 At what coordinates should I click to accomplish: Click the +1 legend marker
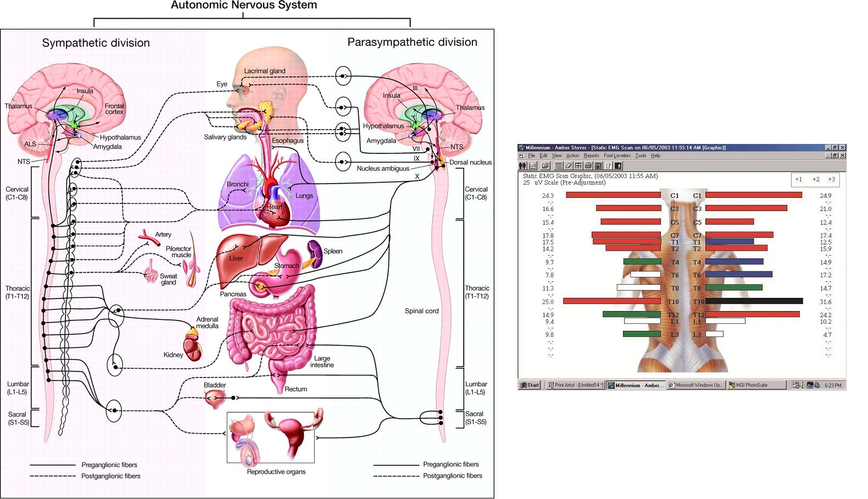click(x=798, y=179)
